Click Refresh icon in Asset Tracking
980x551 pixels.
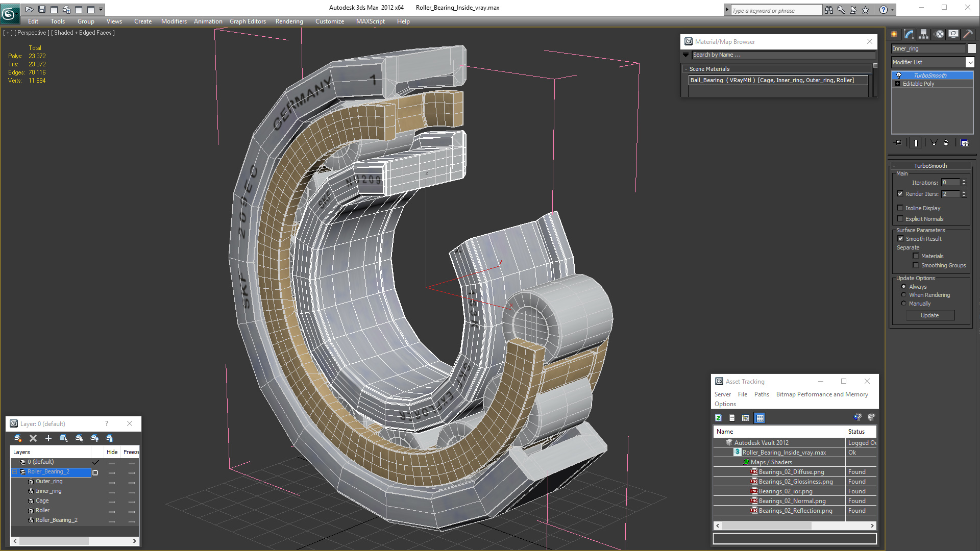(x=718, y=418)
